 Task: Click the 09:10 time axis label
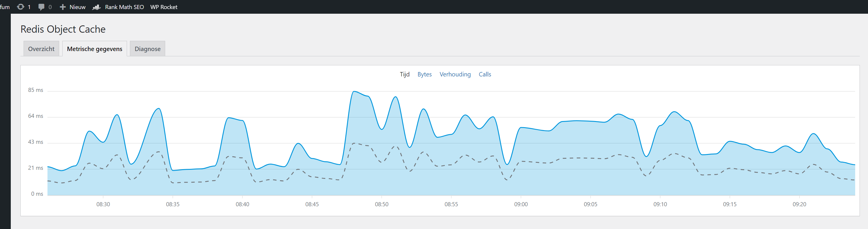pos(660,204)
